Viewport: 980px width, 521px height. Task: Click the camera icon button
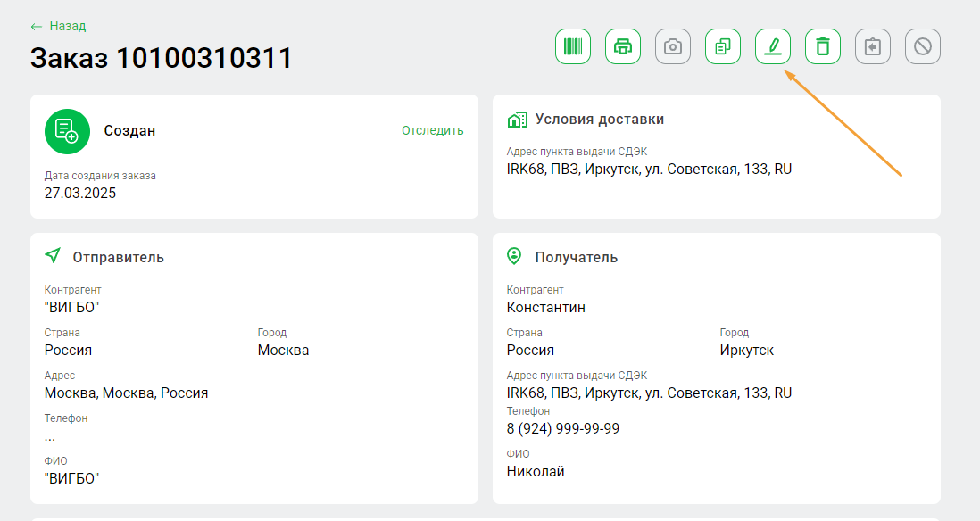pyautogui.click(x=673, y=46)
